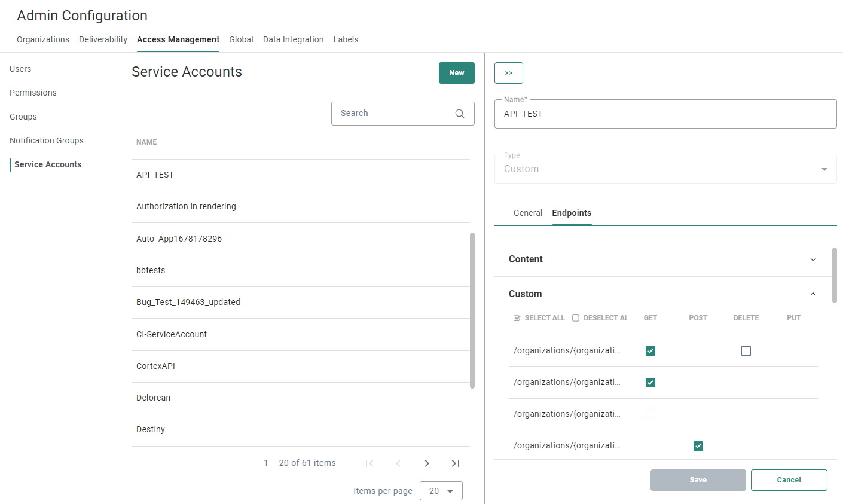Collapse the details panel with >> button
Screen dimensions: 843x504
tap(508, 73)
